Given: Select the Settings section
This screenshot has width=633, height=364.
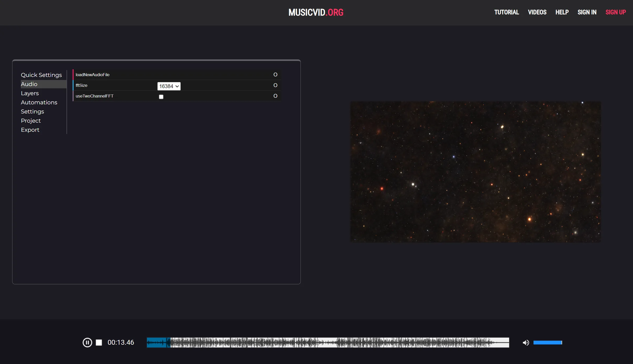Looking at the screenshot, I should [x=32, y=112].
